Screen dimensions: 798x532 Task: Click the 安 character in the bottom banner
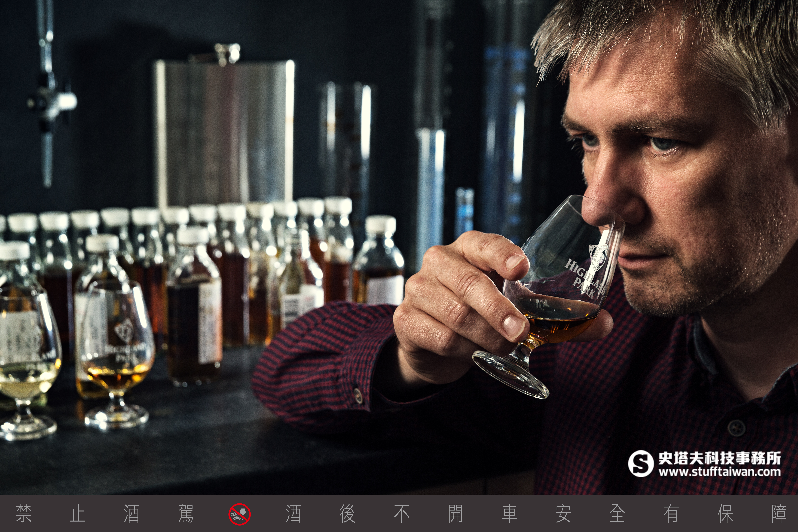(x=563, y=513)
